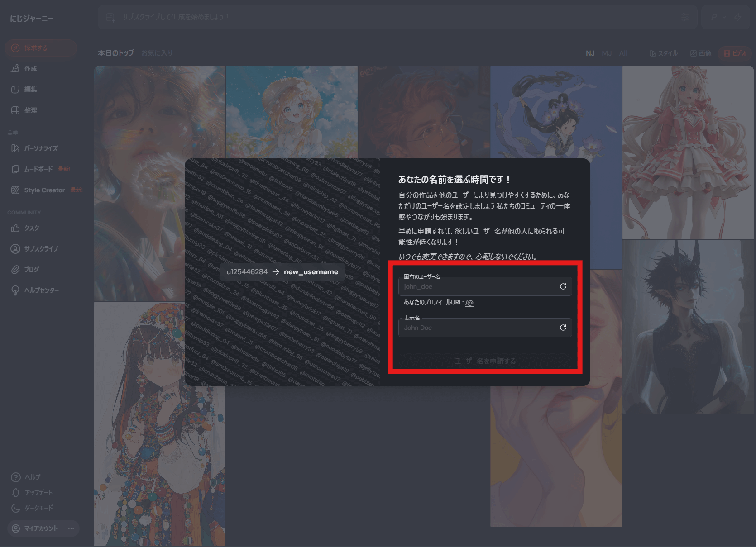756x547 pixels.
Task: Open the 整理 (Organize) grid icon
Action: [x=15, y=110]
